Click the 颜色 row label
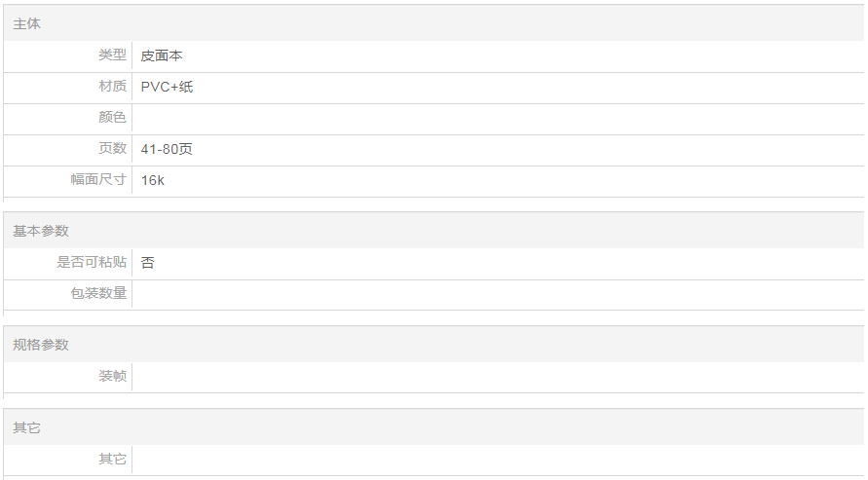The height and width of the screenshot is (480, 868). (x=112, y=118)
